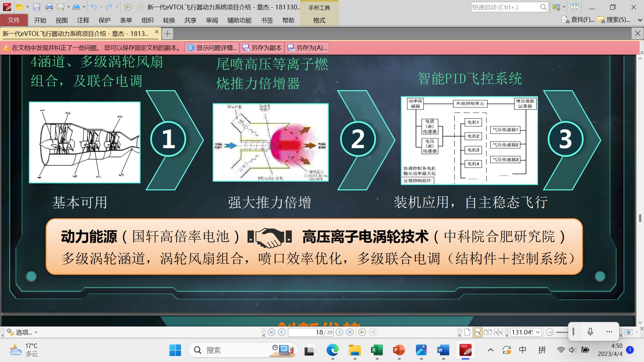Go to the first page icon
The image size is (644, 362).
click(x=271, y=332)
